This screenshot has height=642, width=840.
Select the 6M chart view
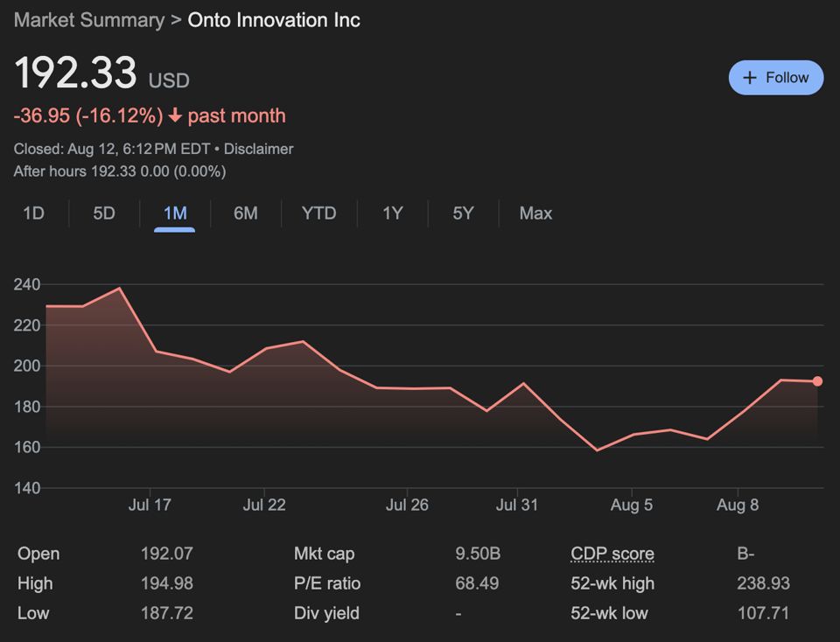coord(245,213)
